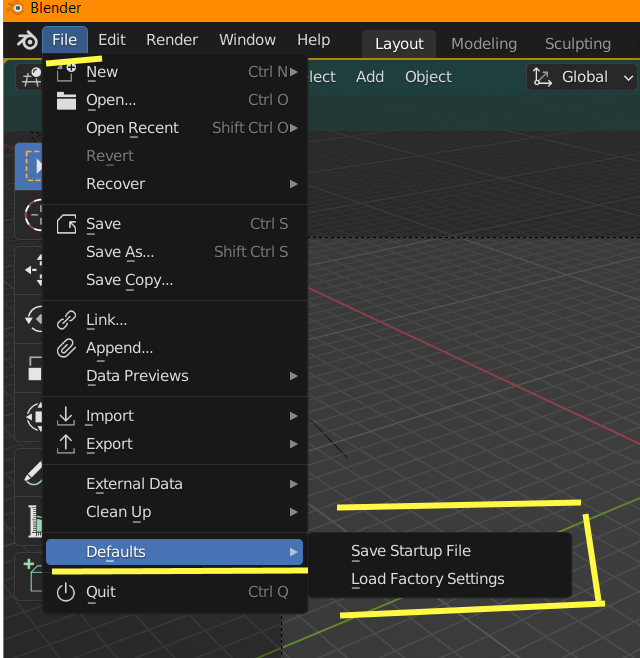Open the Object menu in viewport header
This screenshot has width=640, height=658.
[428, 77]
